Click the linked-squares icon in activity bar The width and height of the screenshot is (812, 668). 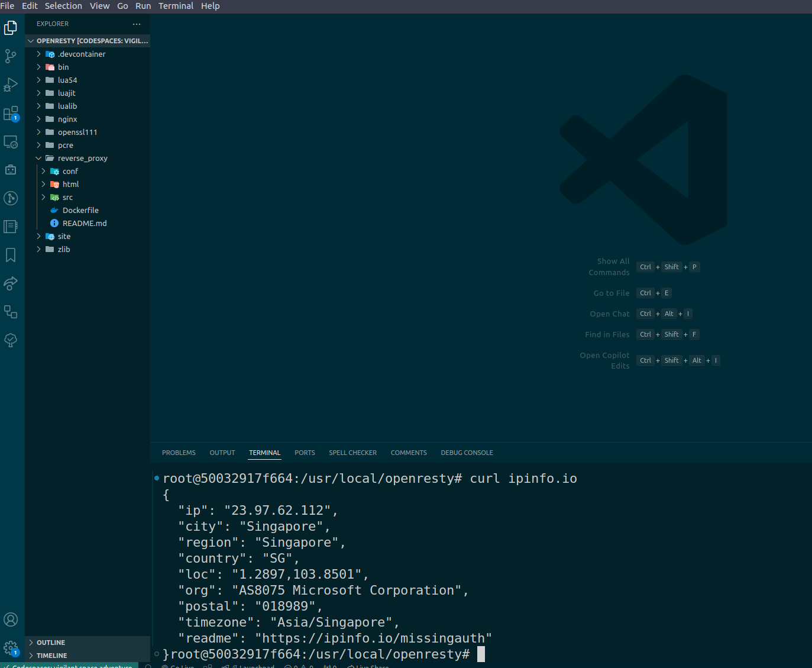tap(11, 312)
